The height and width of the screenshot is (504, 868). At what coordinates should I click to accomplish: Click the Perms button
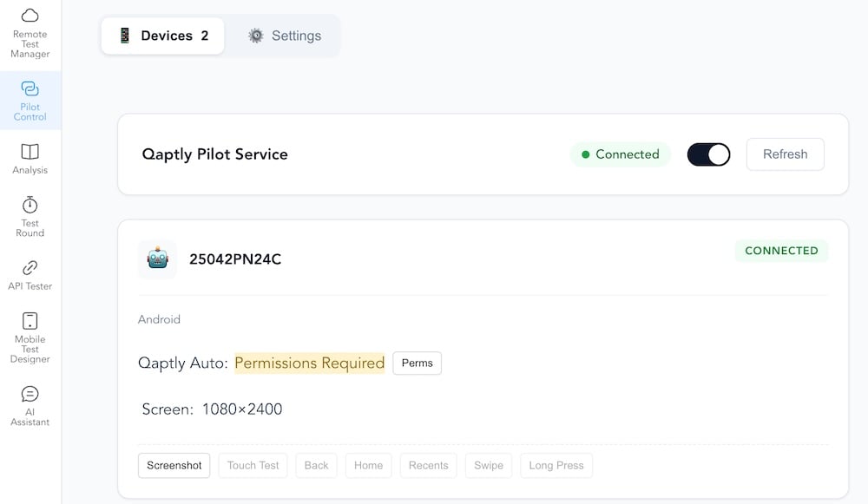point(418,363)
